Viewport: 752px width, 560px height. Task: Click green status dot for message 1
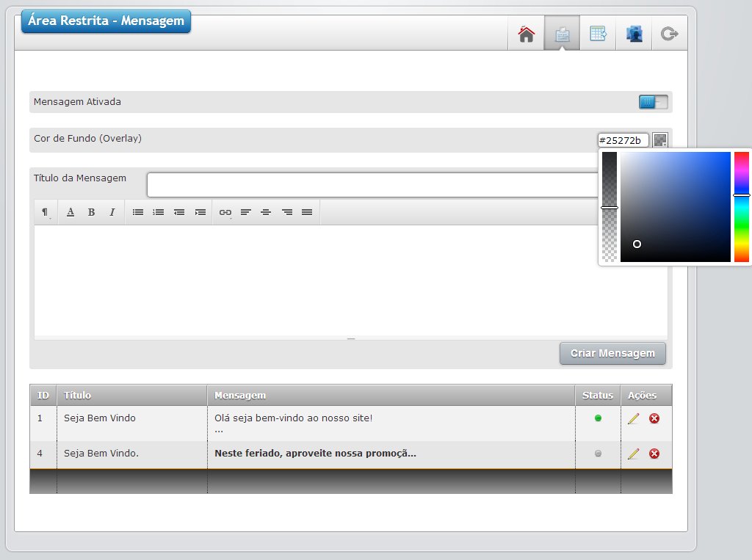coord(598,418)
